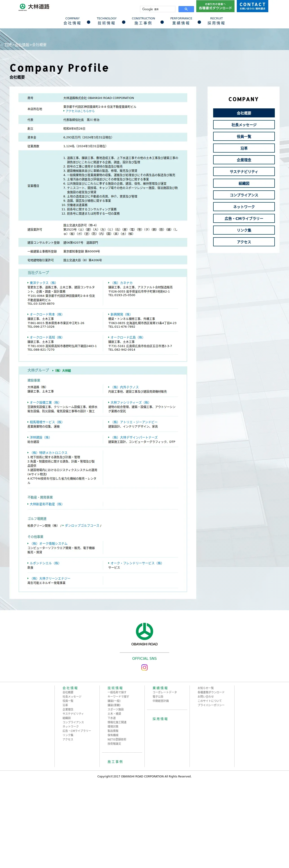
Task: Click footer 電子公告 link
Action: click(158, 697)
